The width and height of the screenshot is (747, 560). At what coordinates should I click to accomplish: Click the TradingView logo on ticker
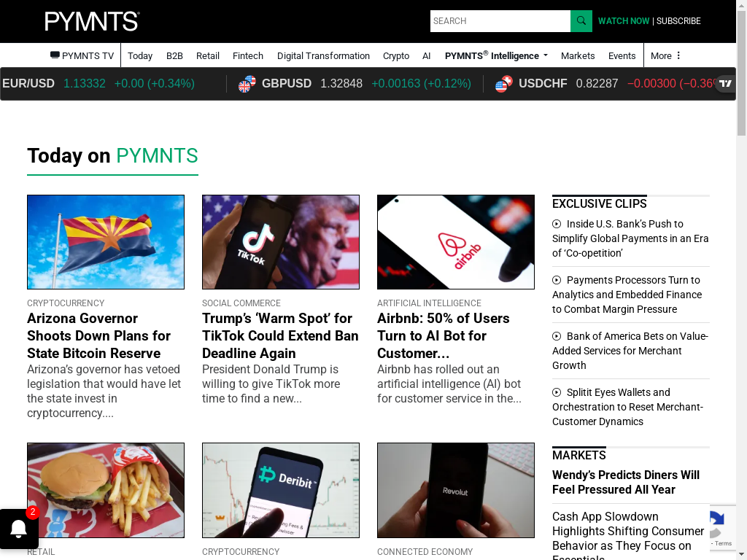[x=726, y=83]
